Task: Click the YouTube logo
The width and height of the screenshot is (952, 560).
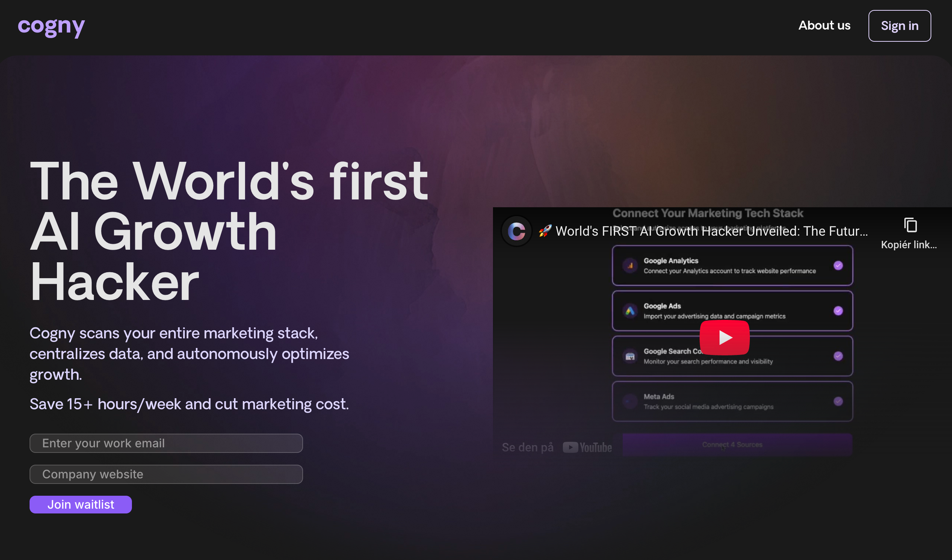Action: tap(588, 447)
